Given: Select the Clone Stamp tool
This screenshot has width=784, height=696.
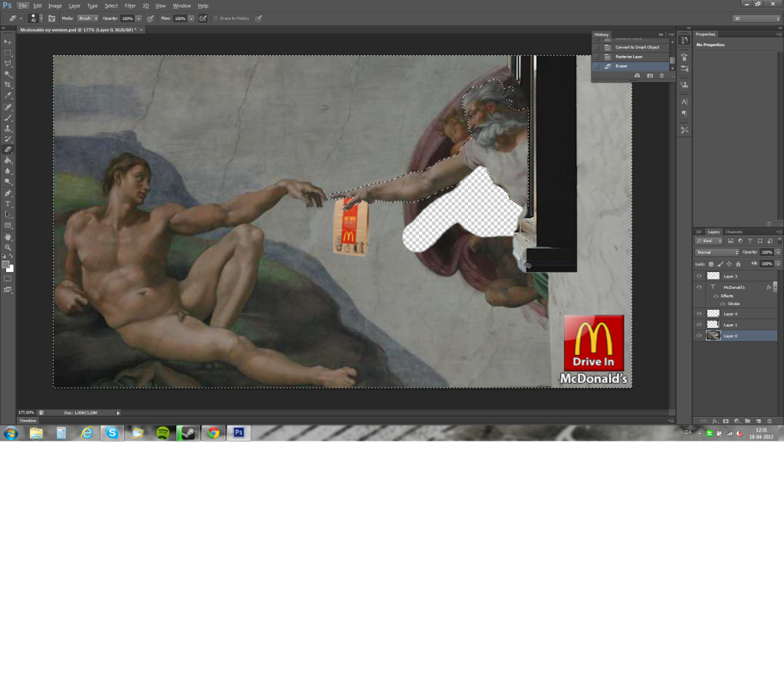Looking at the screenshot, I should tap(8, 129).
